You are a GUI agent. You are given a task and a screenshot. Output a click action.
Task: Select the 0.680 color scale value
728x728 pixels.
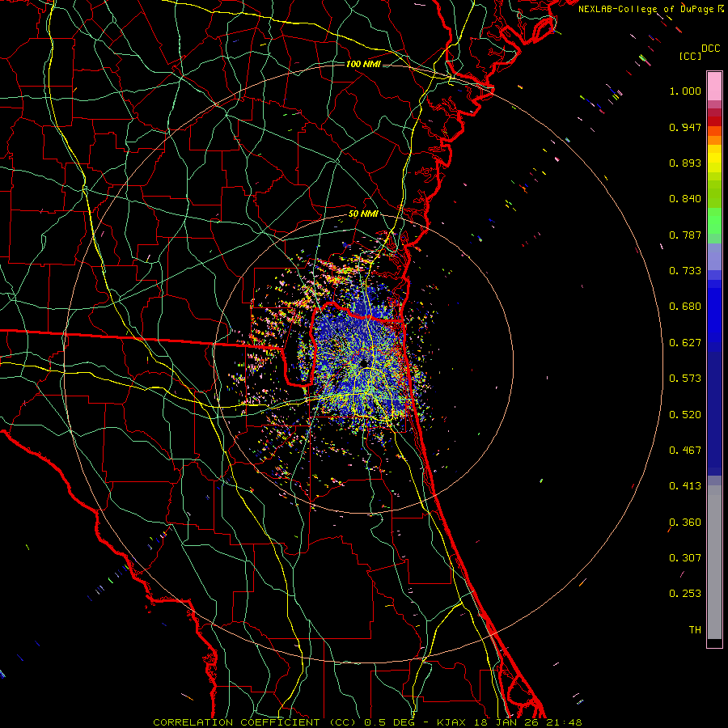pyautogui.click(x=685, y=307)
